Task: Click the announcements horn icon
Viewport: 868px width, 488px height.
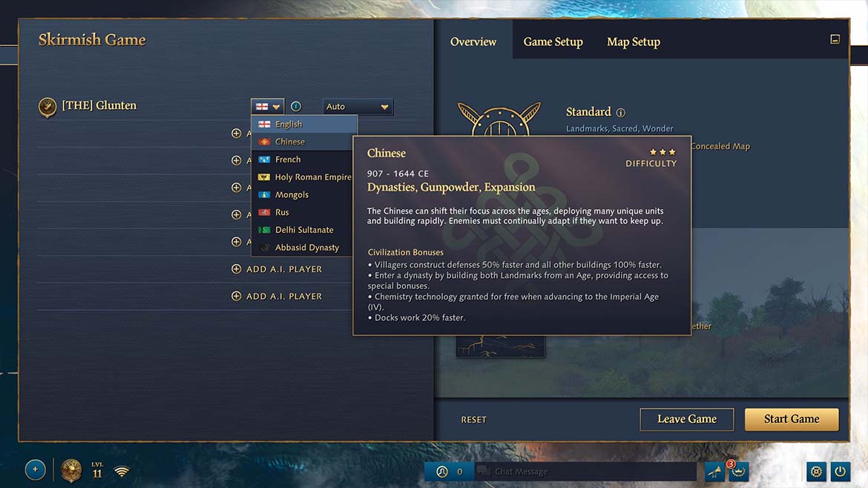Action: [x=714, y=472]
